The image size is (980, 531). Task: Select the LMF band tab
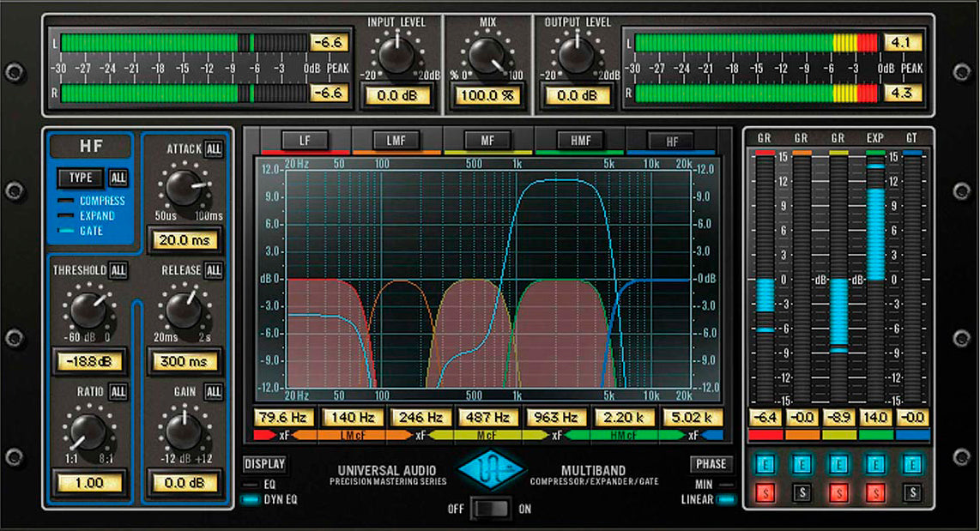pos(396,140)
